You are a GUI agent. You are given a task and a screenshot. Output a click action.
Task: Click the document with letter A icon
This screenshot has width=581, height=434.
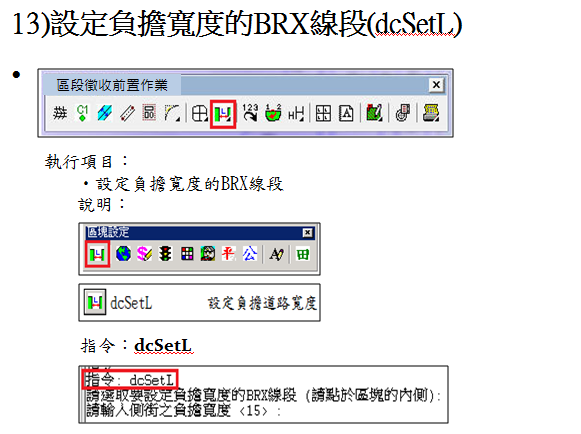click(x=346, y=113)
